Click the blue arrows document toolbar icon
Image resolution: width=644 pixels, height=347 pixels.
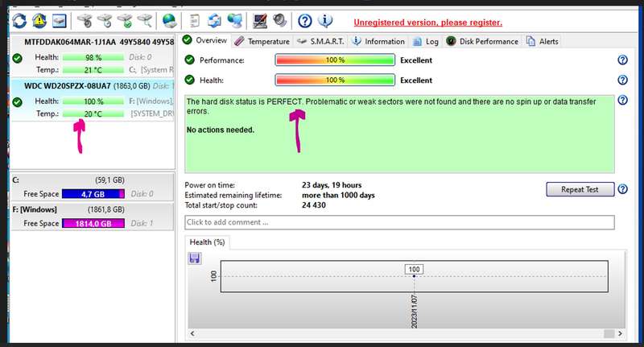pos(214,21)
